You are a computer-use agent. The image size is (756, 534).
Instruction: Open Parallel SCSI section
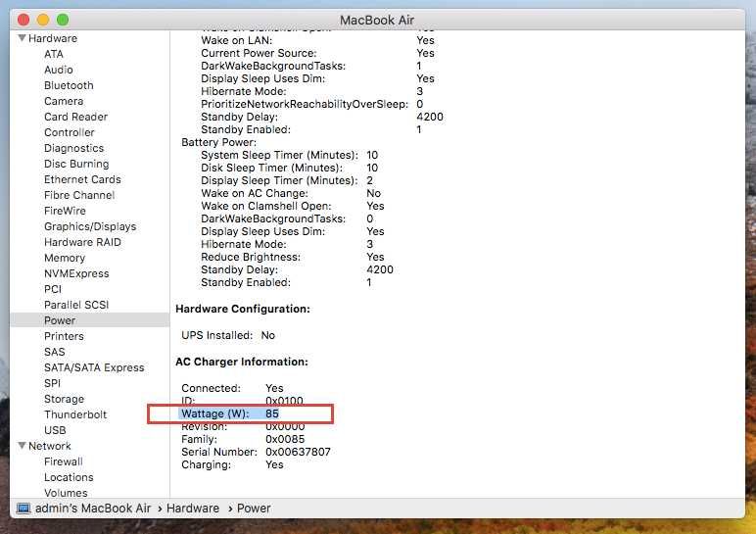pyautogui.click(x=76, y=305)
